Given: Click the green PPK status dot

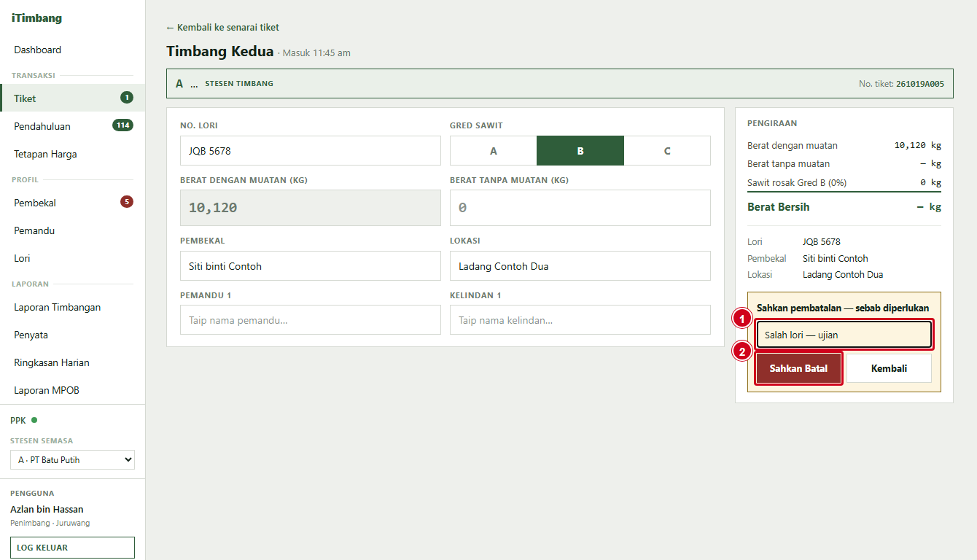Looking at the screenshot, I should point(34,420).
